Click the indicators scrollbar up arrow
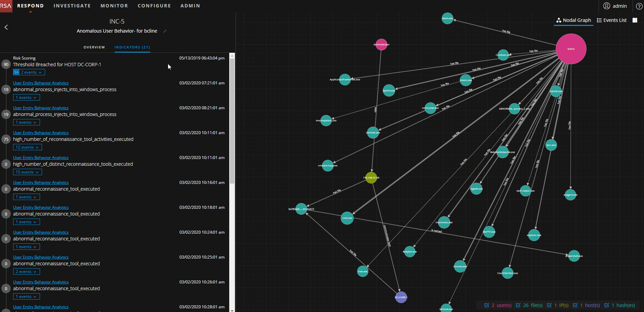The height and width of the screenshot is (312, 644). click(x=232, y=55)
